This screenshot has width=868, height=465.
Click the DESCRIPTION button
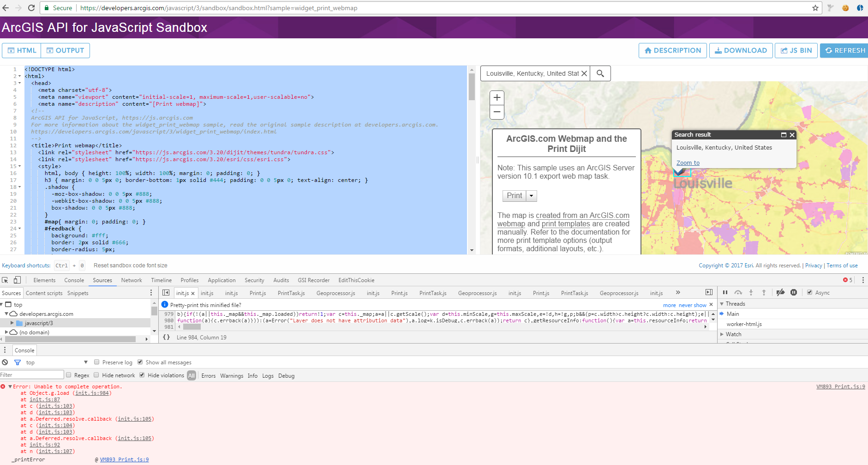coord(673,50)
